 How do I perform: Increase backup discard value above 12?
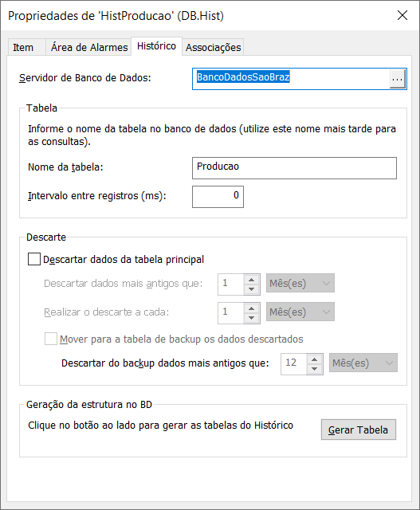[314, 359]
